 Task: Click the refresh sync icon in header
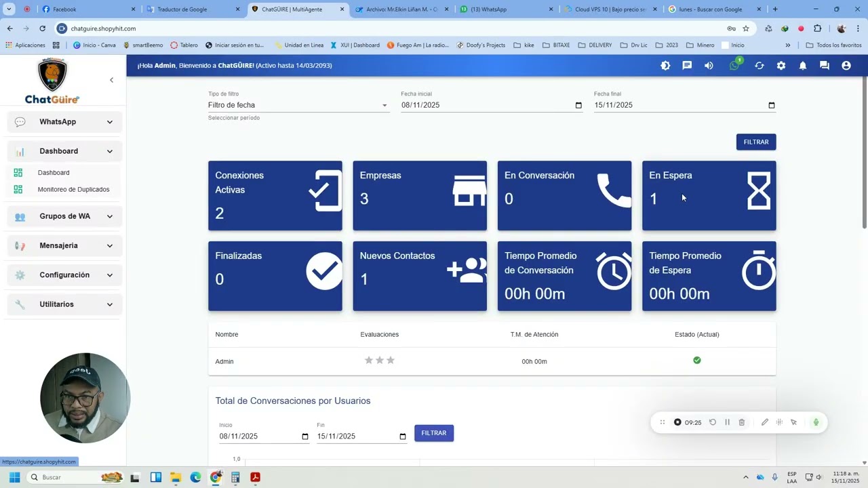pos(759,66)
